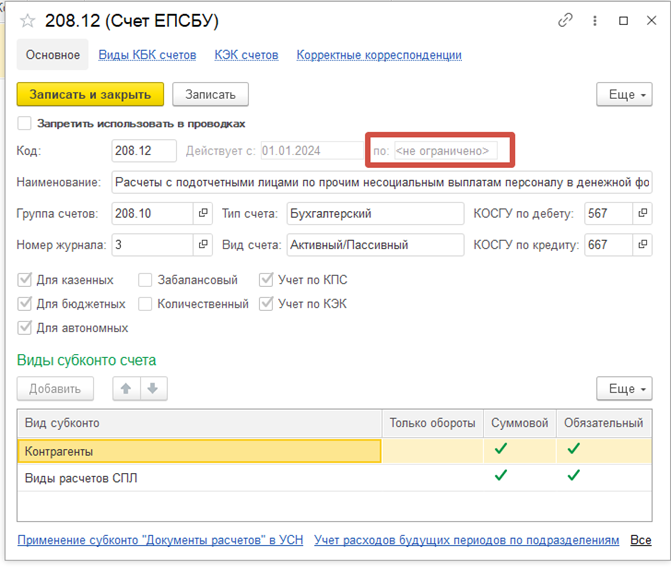Click the Наименование text field
671x570 pixels.
click(382, 182)
